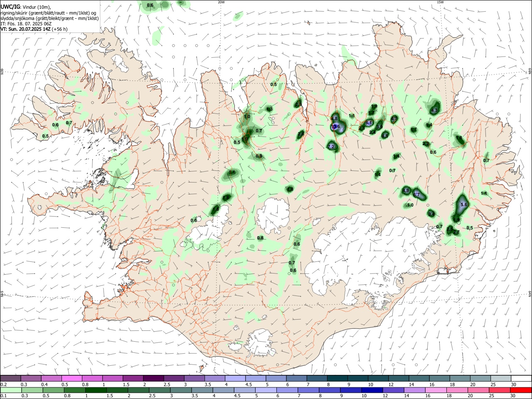Click the "slydda/snjókoma" legend description line

click(x=50, y=18)
